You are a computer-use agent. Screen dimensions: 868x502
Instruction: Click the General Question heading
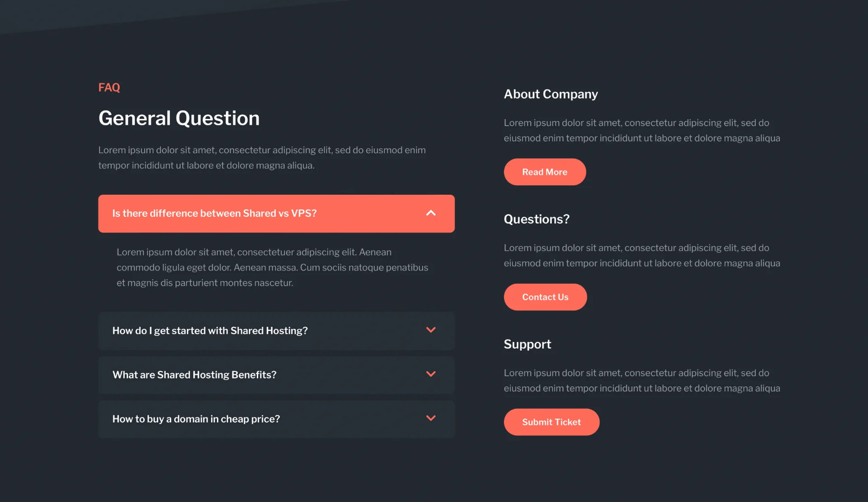179,118
